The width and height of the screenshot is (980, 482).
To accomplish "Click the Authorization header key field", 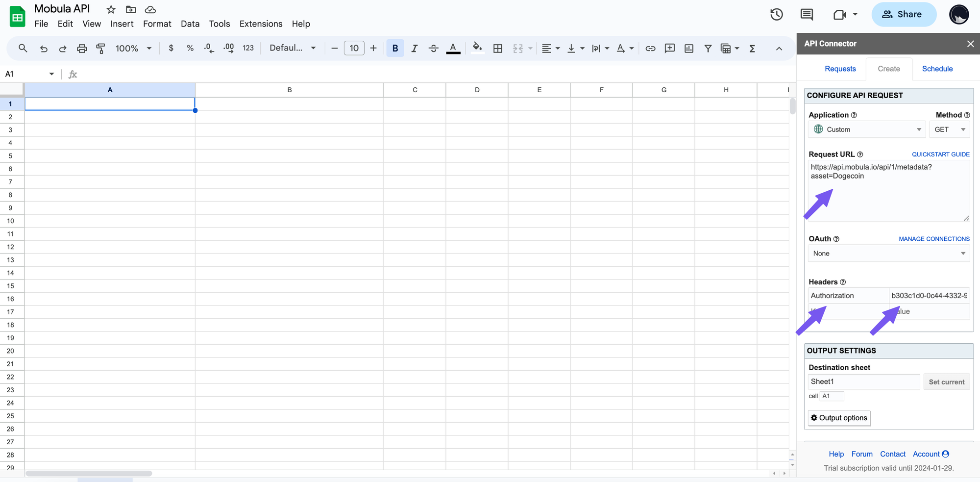I will click(x=848, y=296).
